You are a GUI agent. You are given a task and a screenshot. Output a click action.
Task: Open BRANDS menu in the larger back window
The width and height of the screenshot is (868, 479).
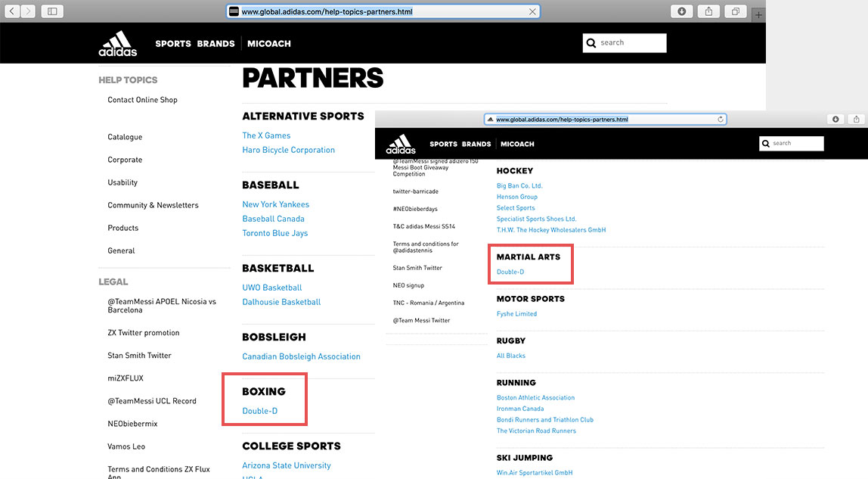(215, 44)
